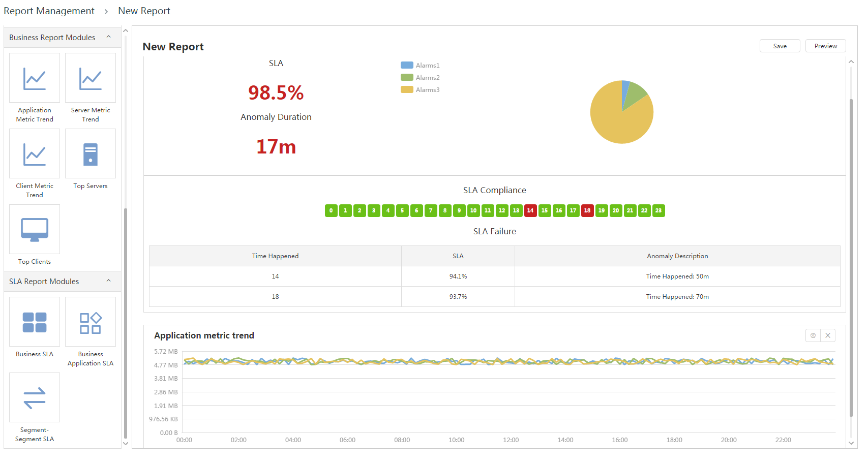Screen dimensions: 868x464
Task: Go back to Report Management breadcrumb
Action: [49, 11]
